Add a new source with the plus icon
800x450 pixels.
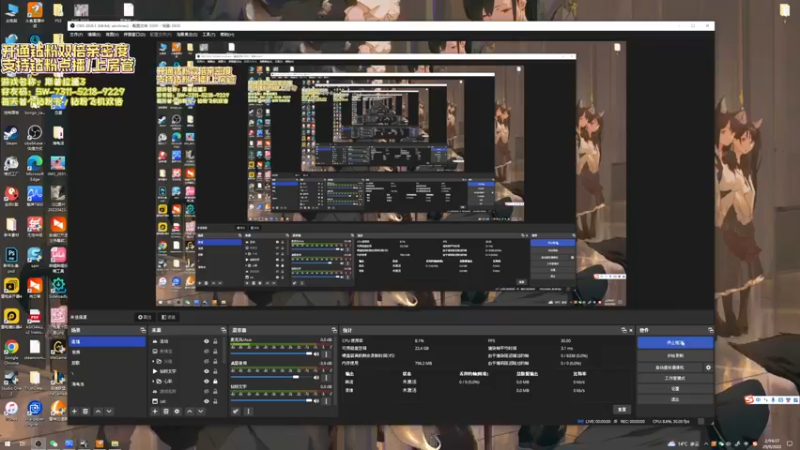pyautogui.click(x=155, y=411)
